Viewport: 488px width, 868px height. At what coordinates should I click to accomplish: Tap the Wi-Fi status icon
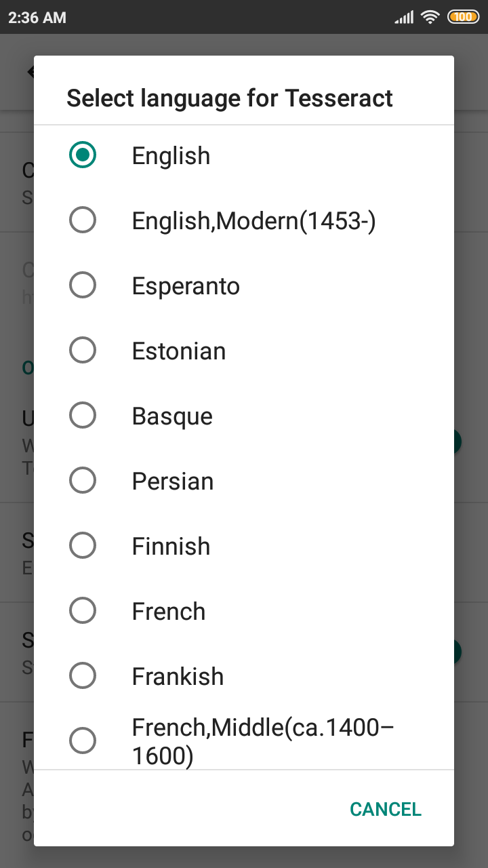pos(430,17)
